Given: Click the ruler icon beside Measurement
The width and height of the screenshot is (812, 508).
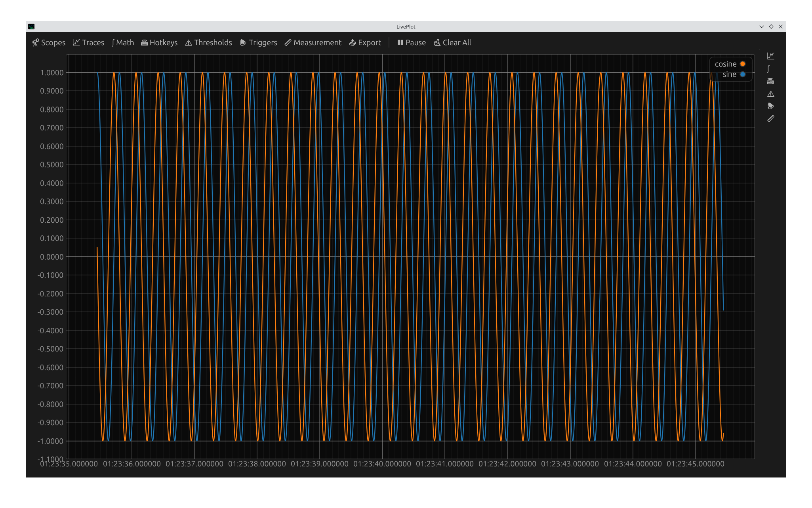Looking at the screenshot, I should 288,42.
